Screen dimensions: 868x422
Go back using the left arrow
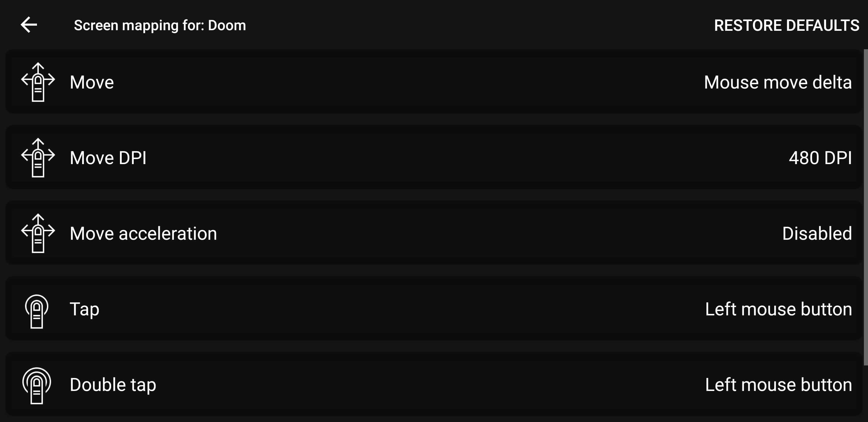click(29, 25)
